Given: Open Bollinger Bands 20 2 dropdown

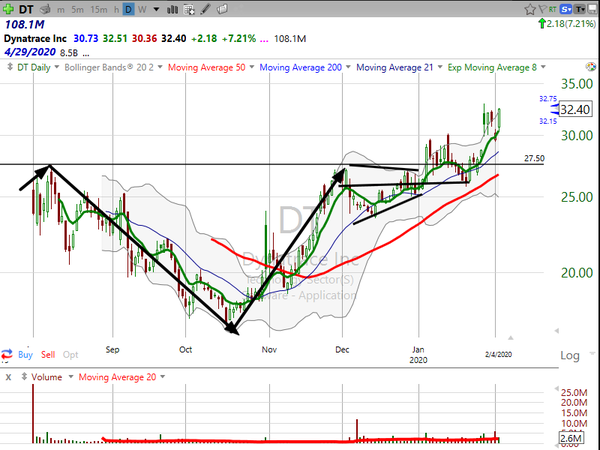Looking at the screenshot, I should [160, 67].
